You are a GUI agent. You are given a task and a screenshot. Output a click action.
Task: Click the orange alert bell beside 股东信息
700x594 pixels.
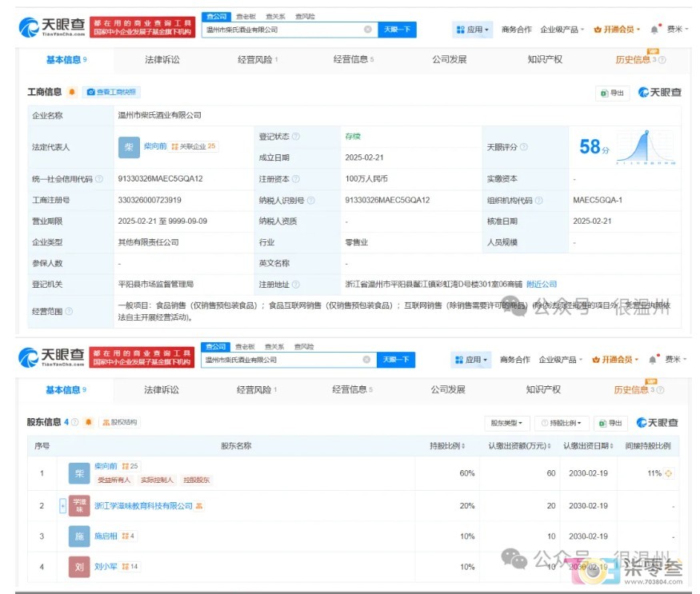tap(88, 422)
